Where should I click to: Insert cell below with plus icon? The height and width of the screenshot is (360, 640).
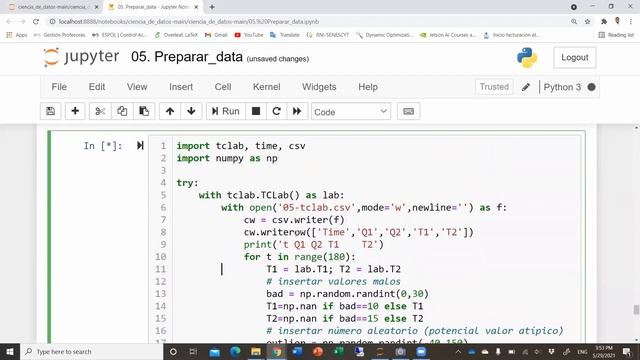[x=75, y=111]
